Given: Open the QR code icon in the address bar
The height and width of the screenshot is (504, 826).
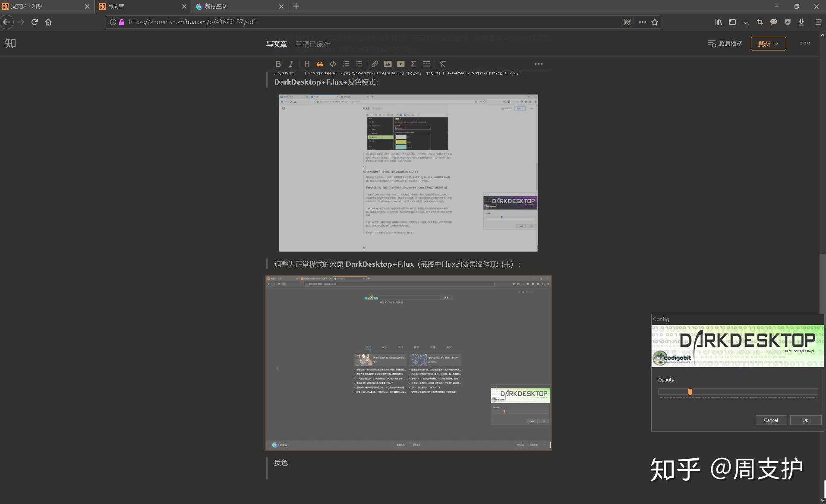Looking at the screenshot, I should coord(627,22).
